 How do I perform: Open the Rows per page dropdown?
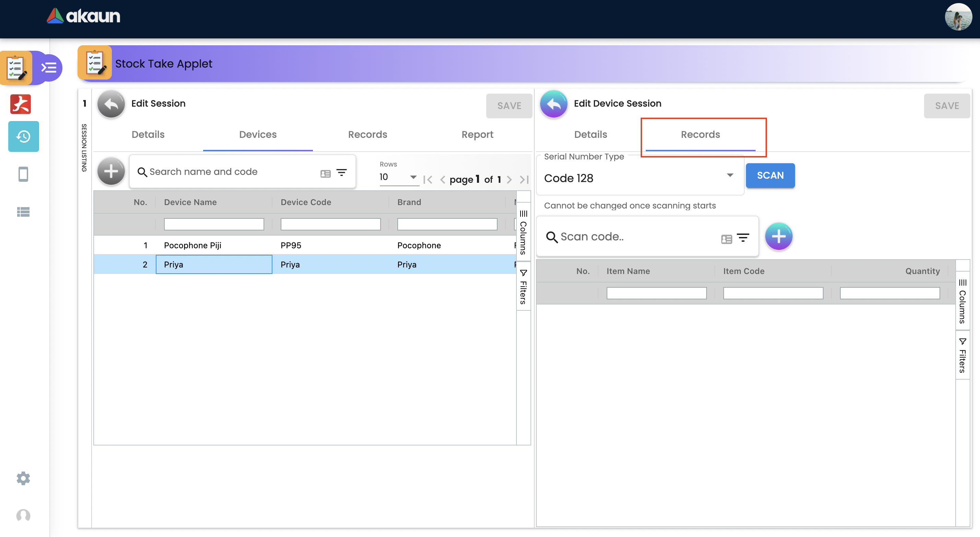413,177
